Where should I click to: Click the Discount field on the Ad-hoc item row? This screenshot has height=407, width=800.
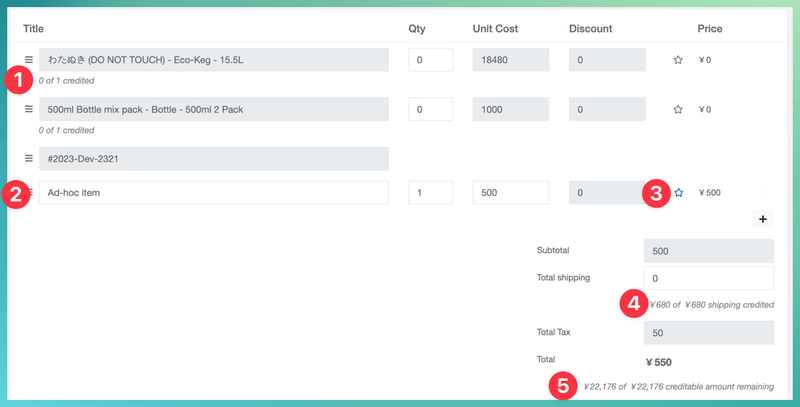[607, 193]
